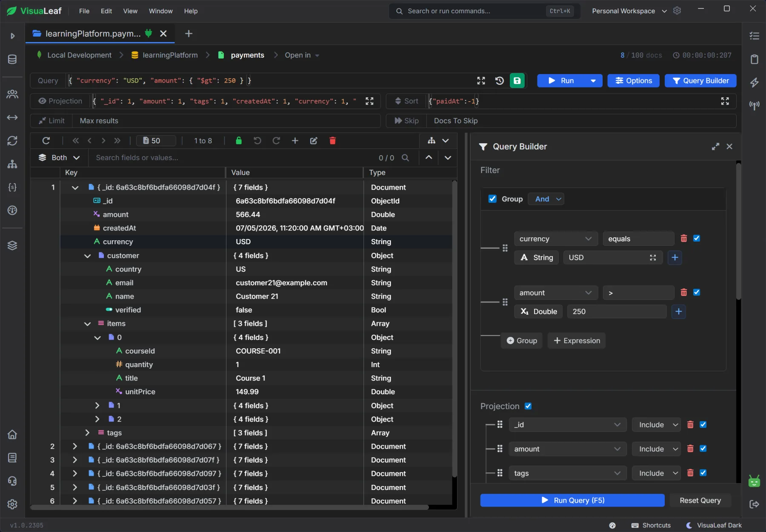Image resolution: width=766 pixels, height=532 pixels.
Task: Click the Query Builder panel scrollbar
Action: (x=738, y=232)
